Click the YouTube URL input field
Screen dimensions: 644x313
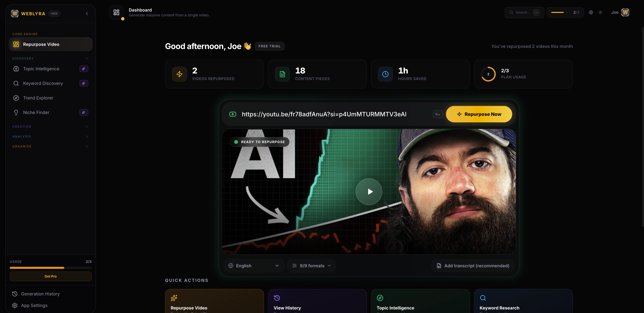coord(324,114)
